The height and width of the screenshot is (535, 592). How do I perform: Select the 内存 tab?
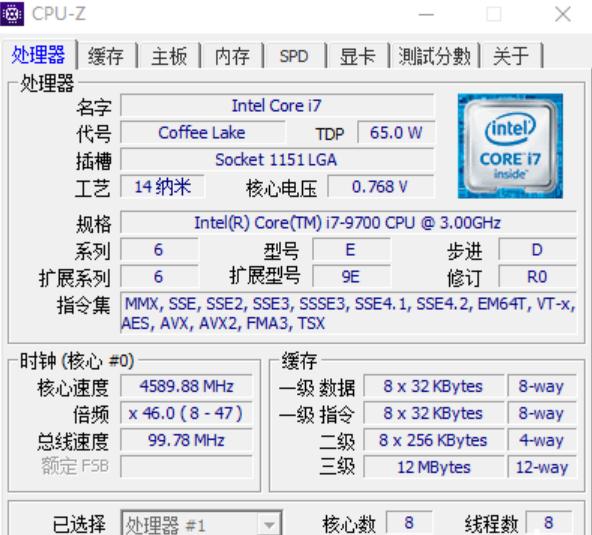[232, 56]
